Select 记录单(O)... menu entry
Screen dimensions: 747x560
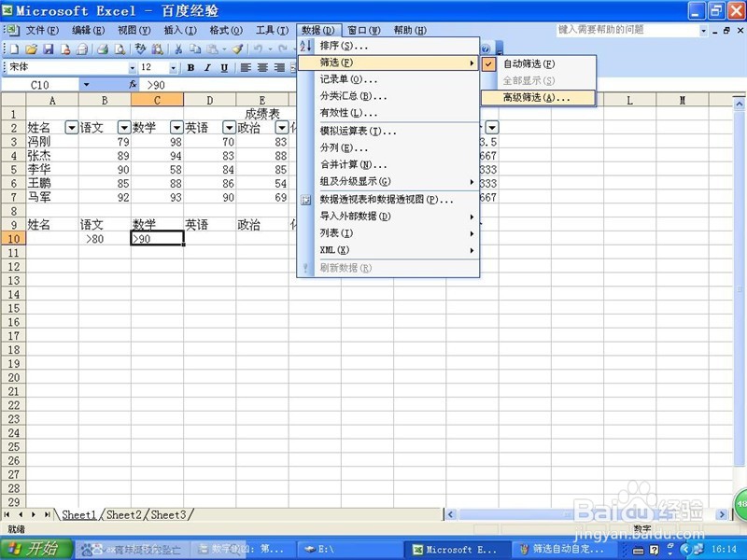(x=388, y=79)
